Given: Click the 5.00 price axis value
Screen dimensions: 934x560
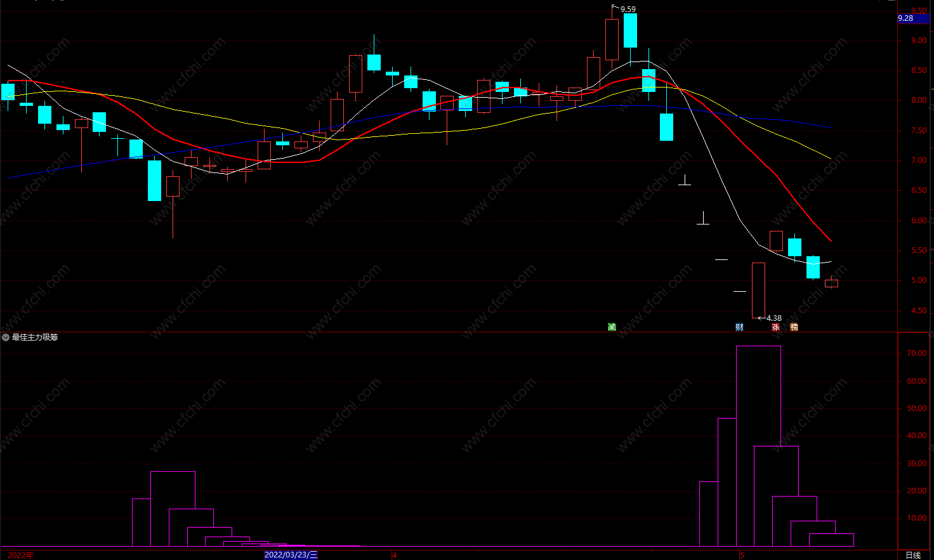Looking at the screenshot, I should (x=918, y=280).
